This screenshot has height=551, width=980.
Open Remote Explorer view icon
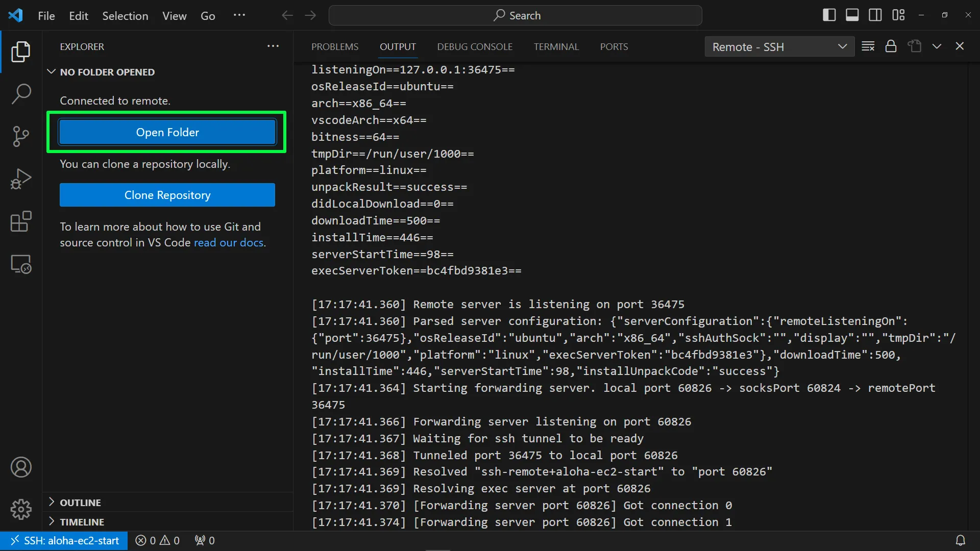21,264
